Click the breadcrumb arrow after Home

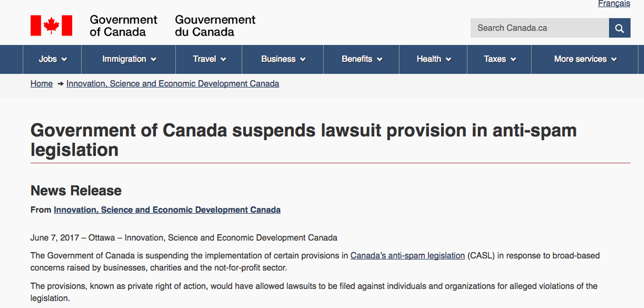(61, 84)
